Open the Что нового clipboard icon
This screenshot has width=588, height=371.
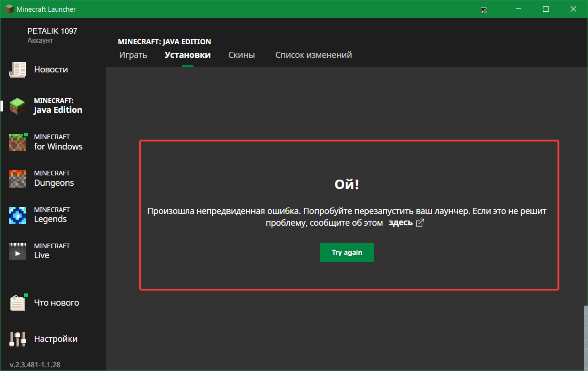coord(17,302)
